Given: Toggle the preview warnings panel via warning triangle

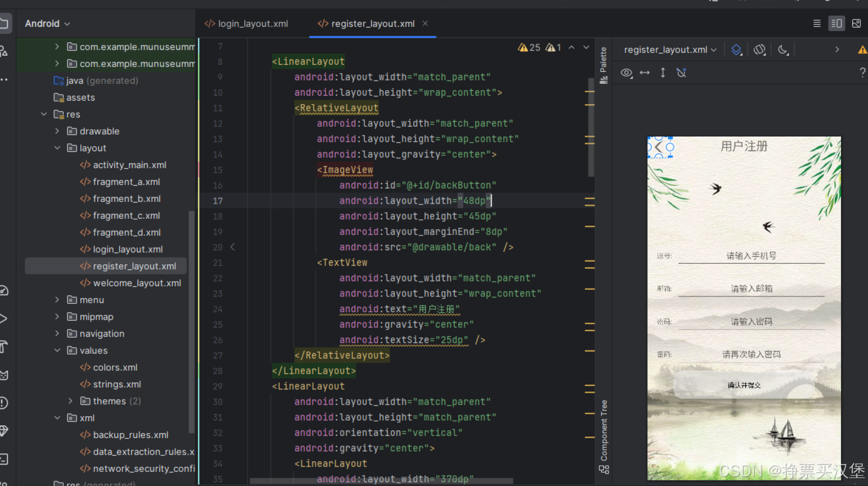Looking at the screenshot, I should coord(862,49).
